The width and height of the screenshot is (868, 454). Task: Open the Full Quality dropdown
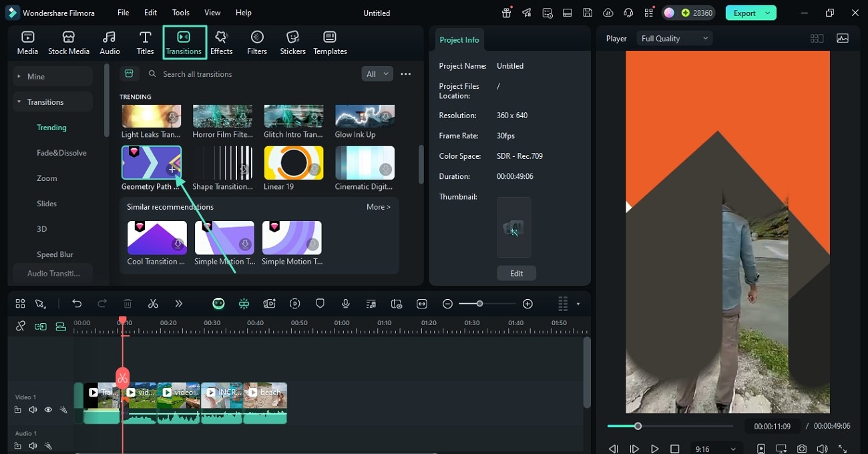click(x=674, y=39)
